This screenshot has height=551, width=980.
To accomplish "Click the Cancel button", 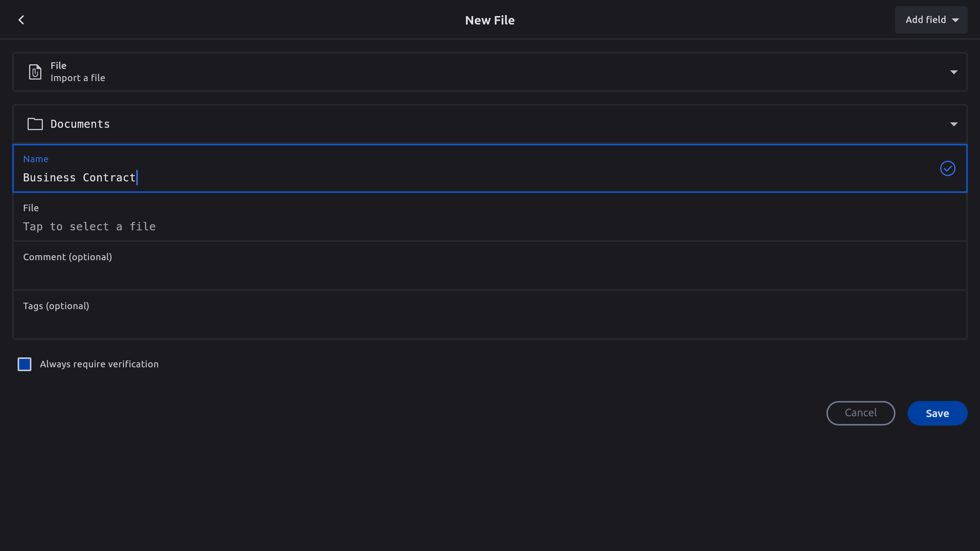I will (861, 413).
